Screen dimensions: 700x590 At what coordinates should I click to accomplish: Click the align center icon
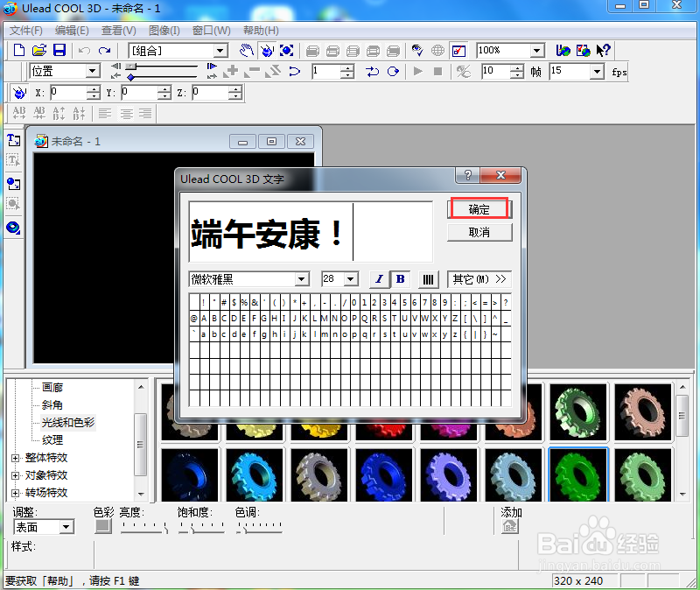click(126, 114)
